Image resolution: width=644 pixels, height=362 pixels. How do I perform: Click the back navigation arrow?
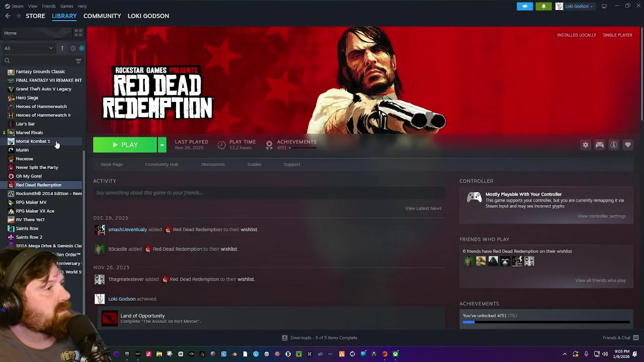click(x=8, y=16)
